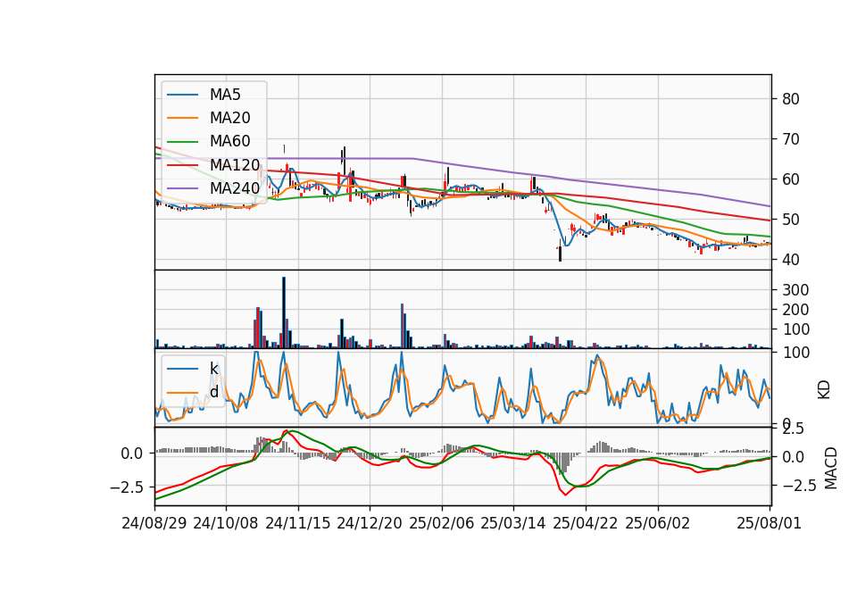Click the MA60 legend label
This screenshot has height=616, width=857.
tap(229, 141)
